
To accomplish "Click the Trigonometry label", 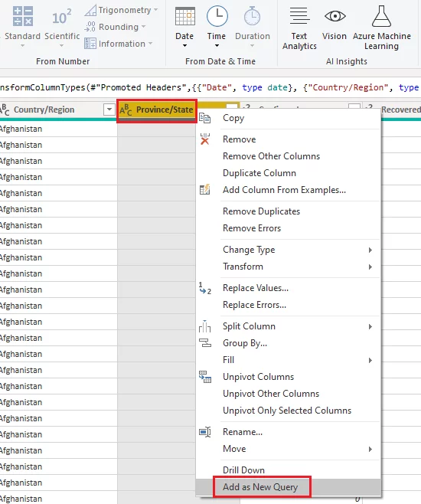I will [125, 10].
